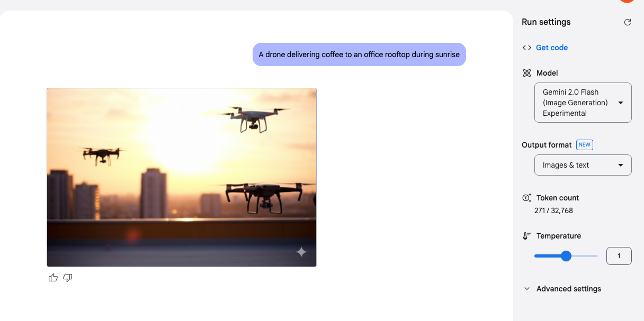Open the Gemini 2.0 Flash model dropdown

point(583,103)
